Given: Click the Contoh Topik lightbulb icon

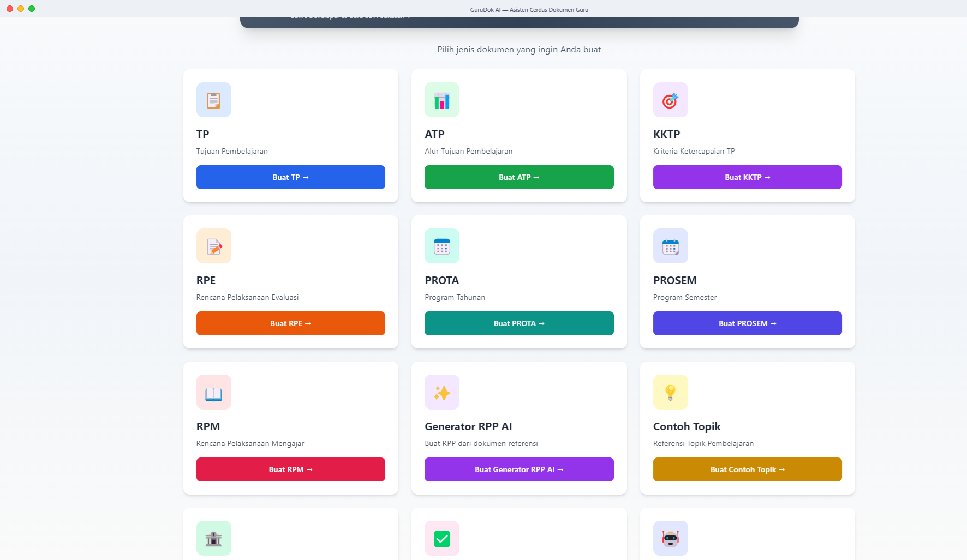Looking at the screenshot, I should coord(671,392).
